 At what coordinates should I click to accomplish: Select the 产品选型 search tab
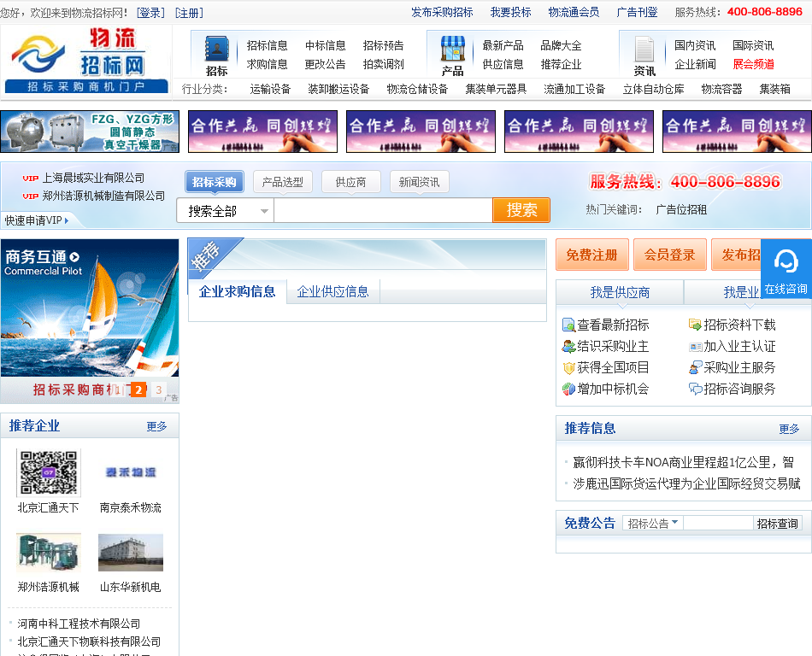[x=283, y=182]
